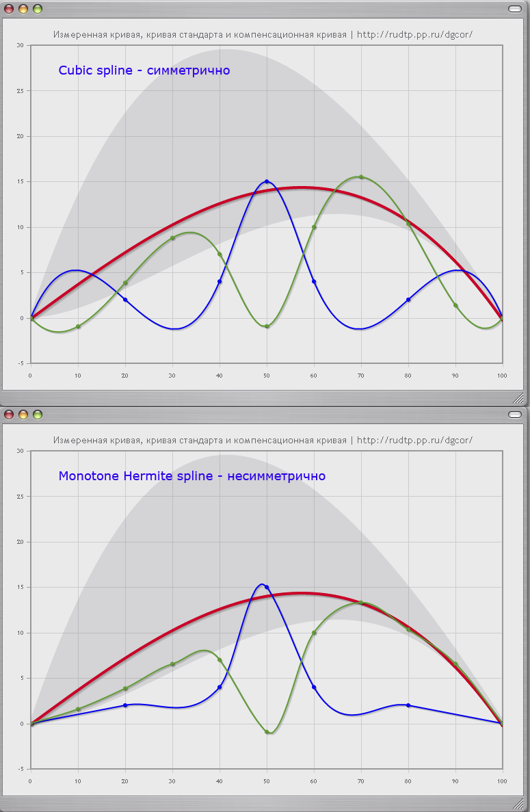
Task: Select blue point at x=50 in Monotone Hermite chart
Action: [x=267, y=587]
